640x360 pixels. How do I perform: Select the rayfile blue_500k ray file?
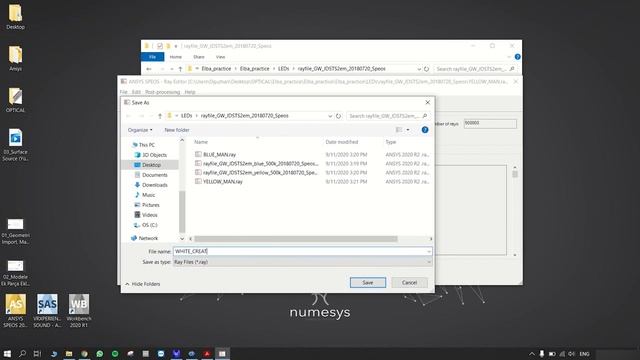click(x=260, y=164)
